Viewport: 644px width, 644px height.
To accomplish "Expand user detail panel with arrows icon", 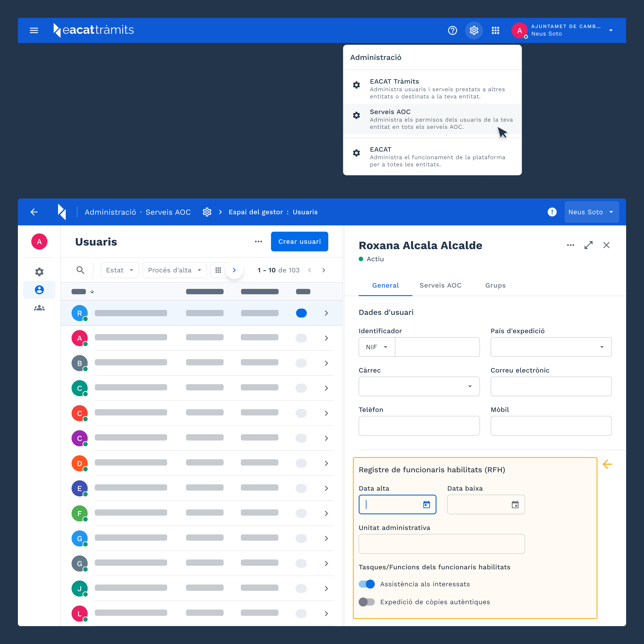I will [588, 245].
